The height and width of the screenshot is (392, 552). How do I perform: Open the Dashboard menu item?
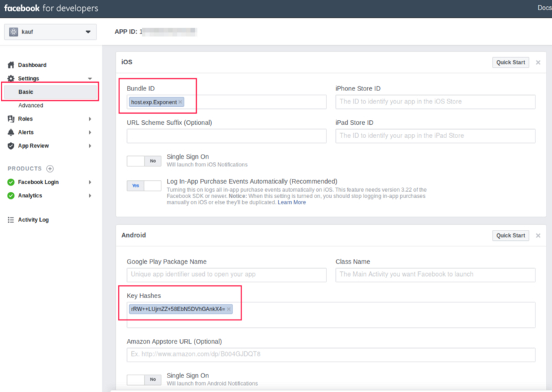click(x=32, y=65)
